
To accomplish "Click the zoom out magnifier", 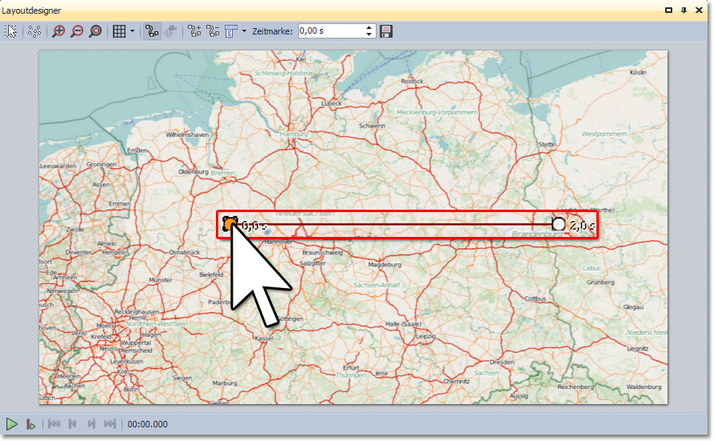I will 77,31.
